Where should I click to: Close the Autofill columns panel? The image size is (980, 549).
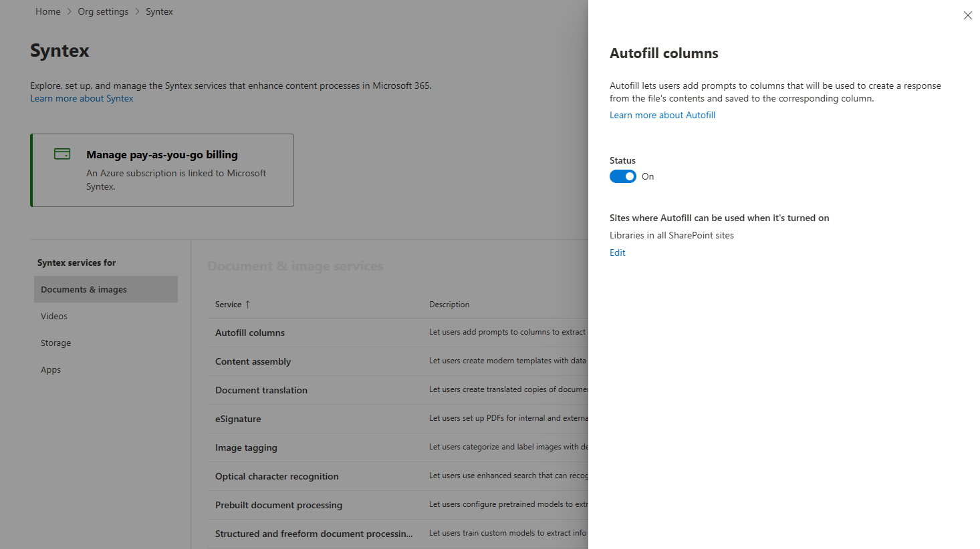[967, 15]
